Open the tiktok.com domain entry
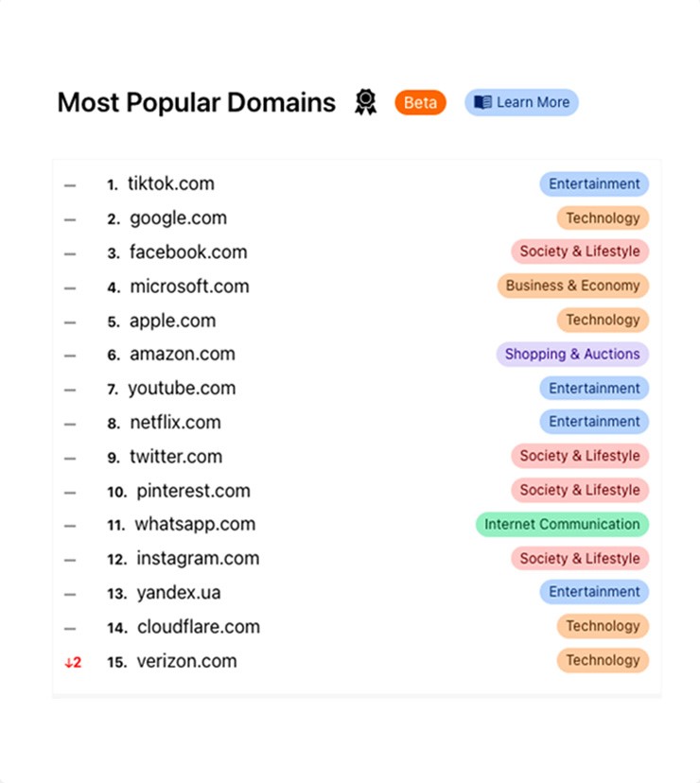 [171, 183]
